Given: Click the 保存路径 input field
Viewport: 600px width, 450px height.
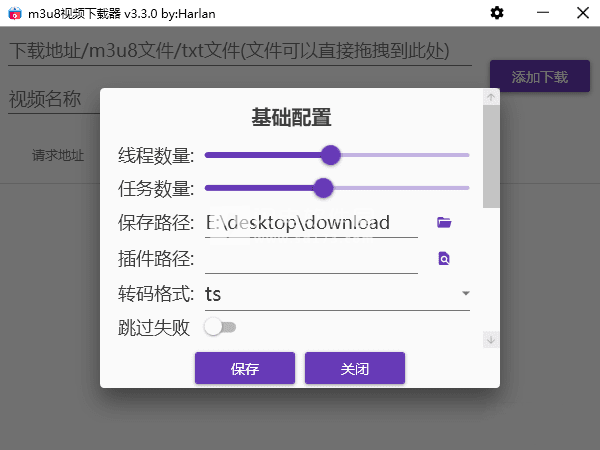Looking at the screenshot, I should point(311,223).
